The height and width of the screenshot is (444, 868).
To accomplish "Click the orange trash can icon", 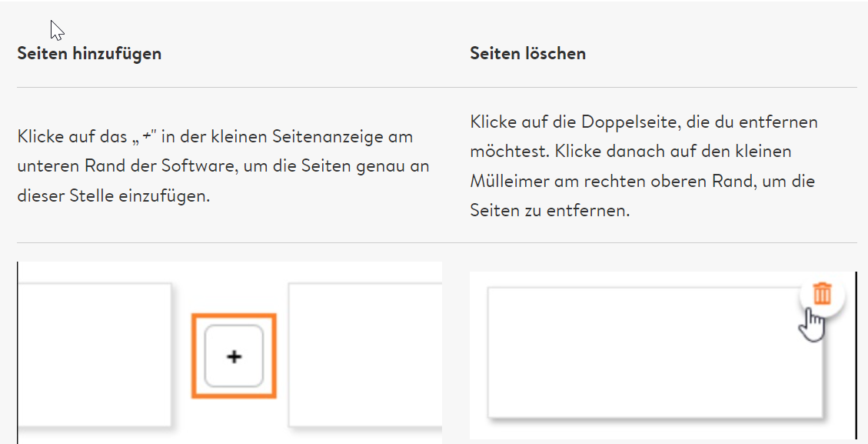I will 822,293.
